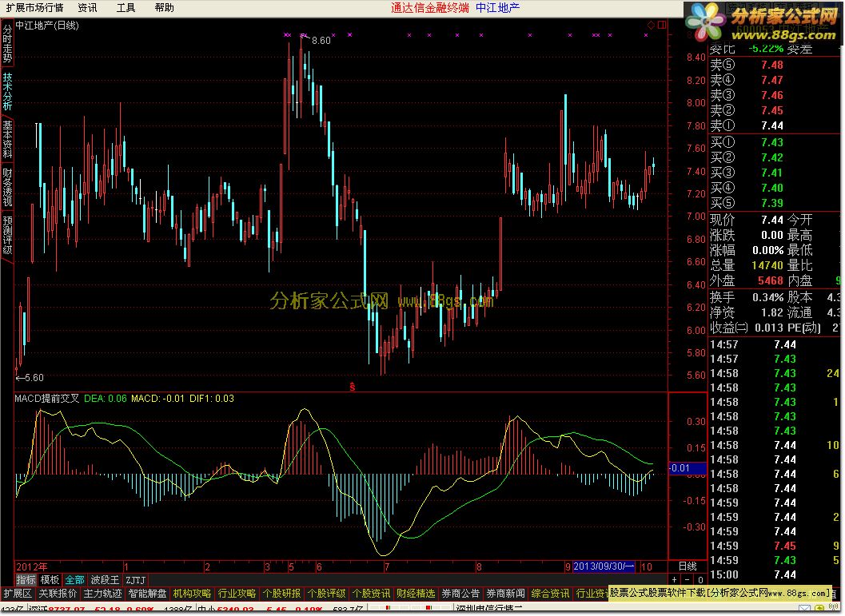
Task: Open the 资讯 menu
Action: pyautogui.click(x=87, y=7)
